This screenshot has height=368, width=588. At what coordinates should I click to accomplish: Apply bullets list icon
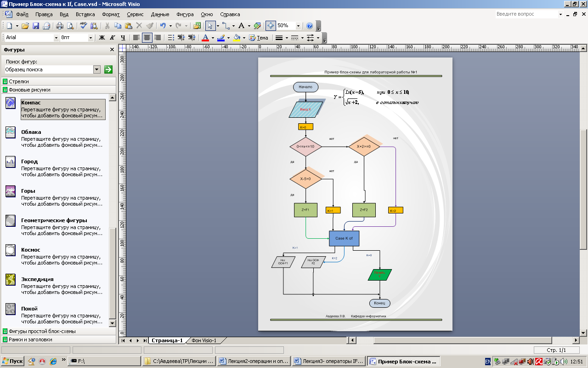click(171, 38)
